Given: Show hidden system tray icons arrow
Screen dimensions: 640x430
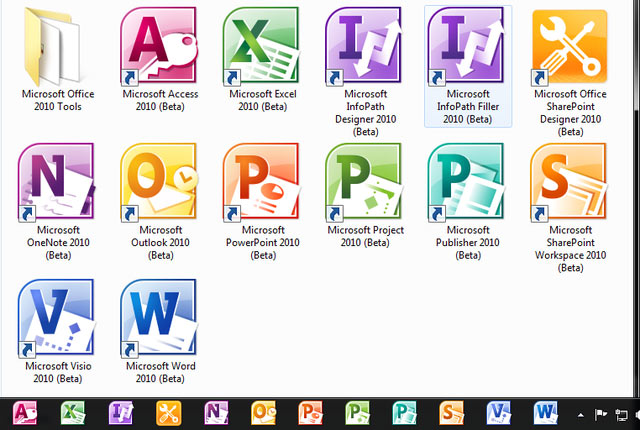Looking at the screenshot, I should [580, 415].
